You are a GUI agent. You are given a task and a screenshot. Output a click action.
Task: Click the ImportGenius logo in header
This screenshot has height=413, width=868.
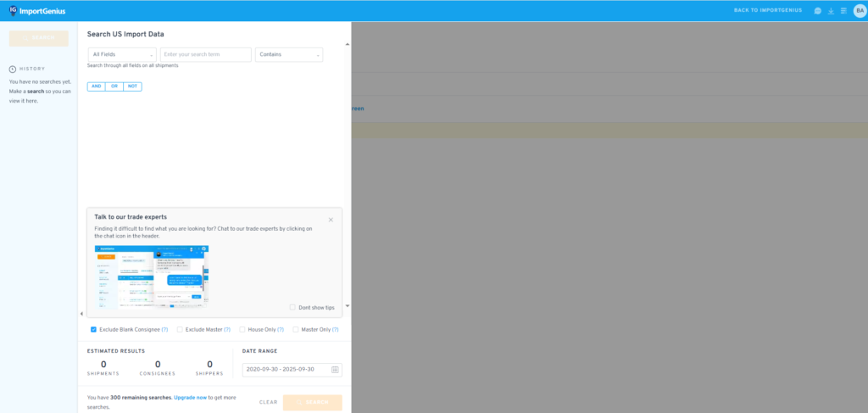pos(37,11)
